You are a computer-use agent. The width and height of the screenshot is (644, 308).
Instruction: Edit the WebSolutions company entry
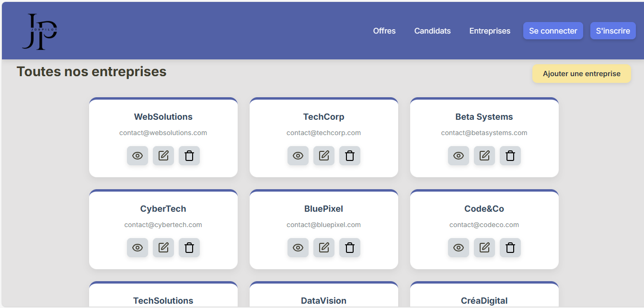[x=163, y=156]
